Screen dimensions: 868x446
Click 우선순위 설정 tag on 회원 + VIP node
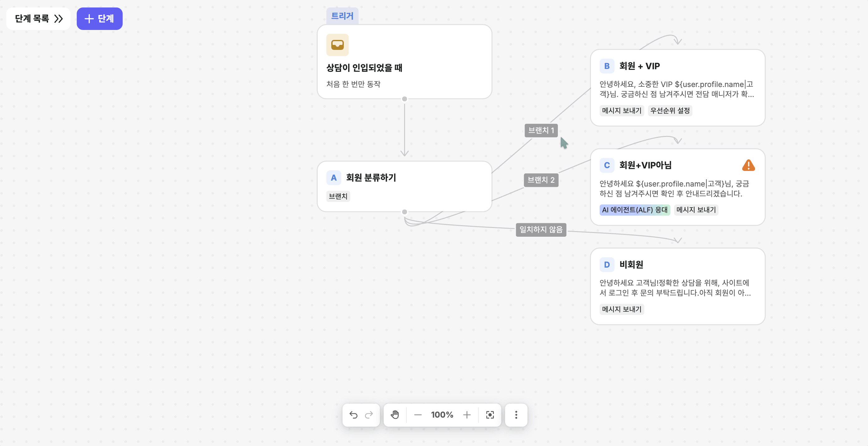tap(670, 110)
